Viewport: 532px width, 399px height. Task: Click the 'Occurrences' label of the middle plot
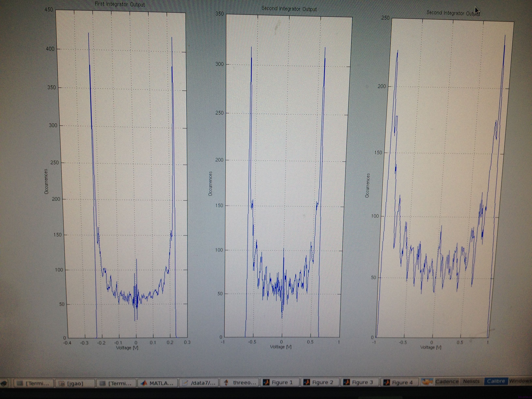[210, 184]
